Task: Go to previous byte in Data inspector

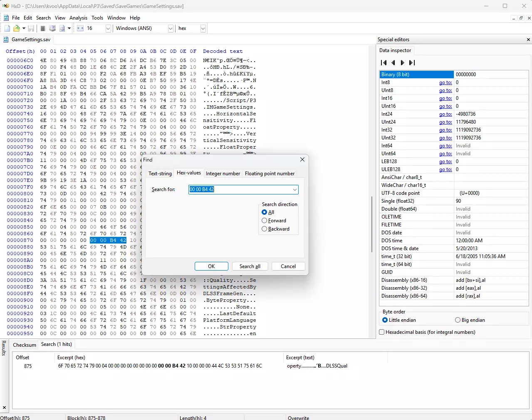Action: pyautogui.click(x=393, y=63)
